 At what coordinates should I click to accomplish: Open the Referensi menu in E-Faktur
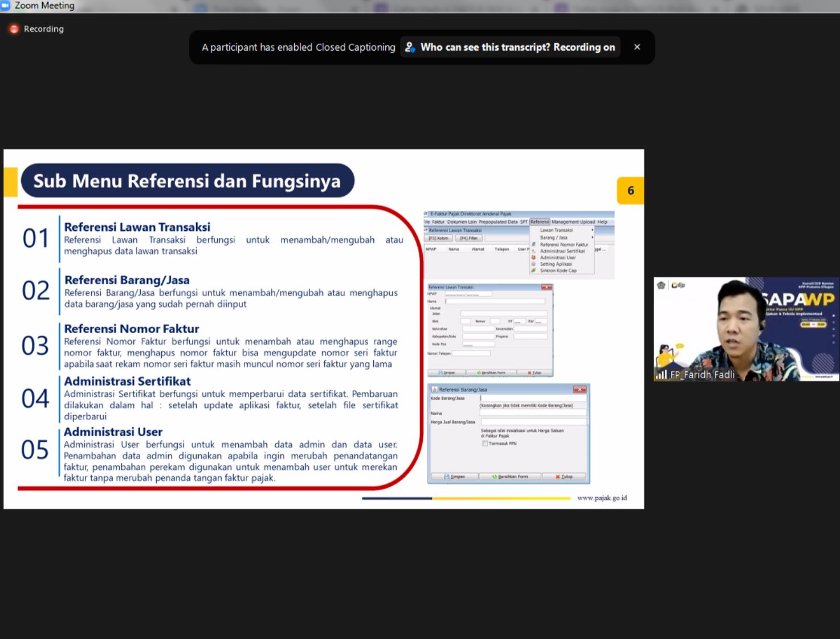(x=539, y=222)
